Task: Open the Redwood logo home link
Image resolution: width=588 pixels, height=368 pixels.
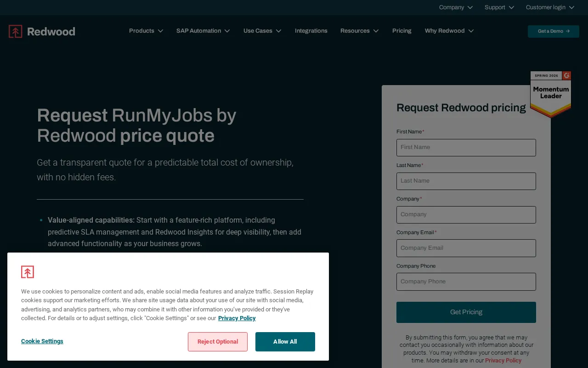Action: pyautogui.click(x=42, y=31)
